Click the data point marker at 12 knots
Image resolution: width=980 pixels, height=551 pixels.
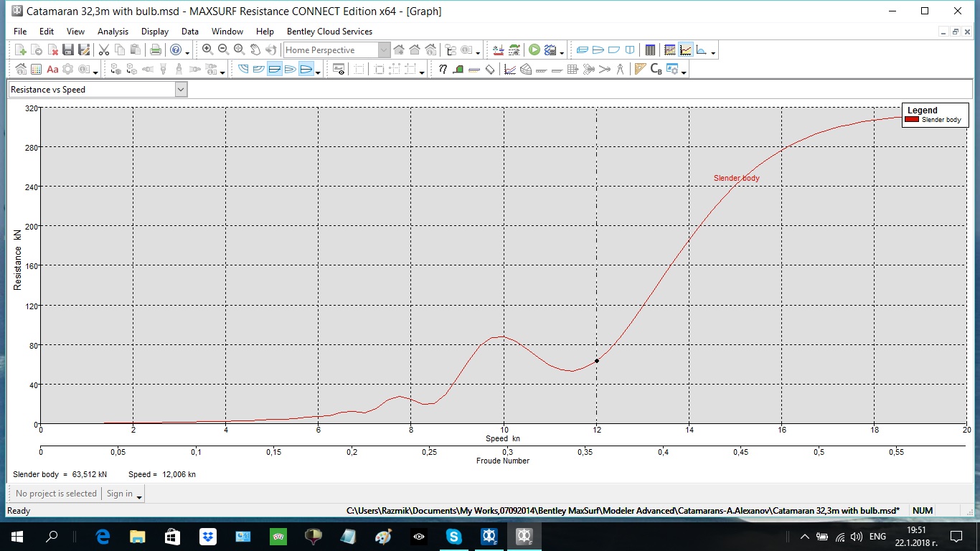pyautogui.click(x=596, y=361)
